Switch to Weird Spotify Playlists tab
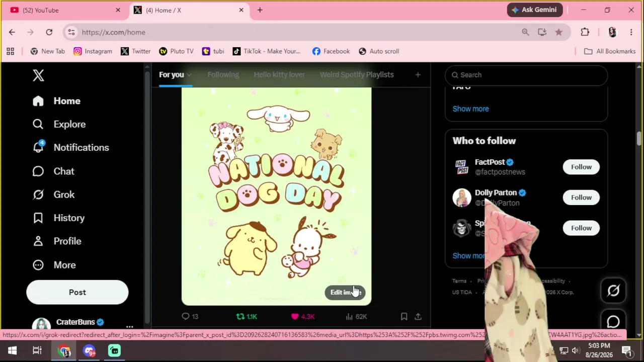Screen dimensions: 644x362 coord(357,74)
